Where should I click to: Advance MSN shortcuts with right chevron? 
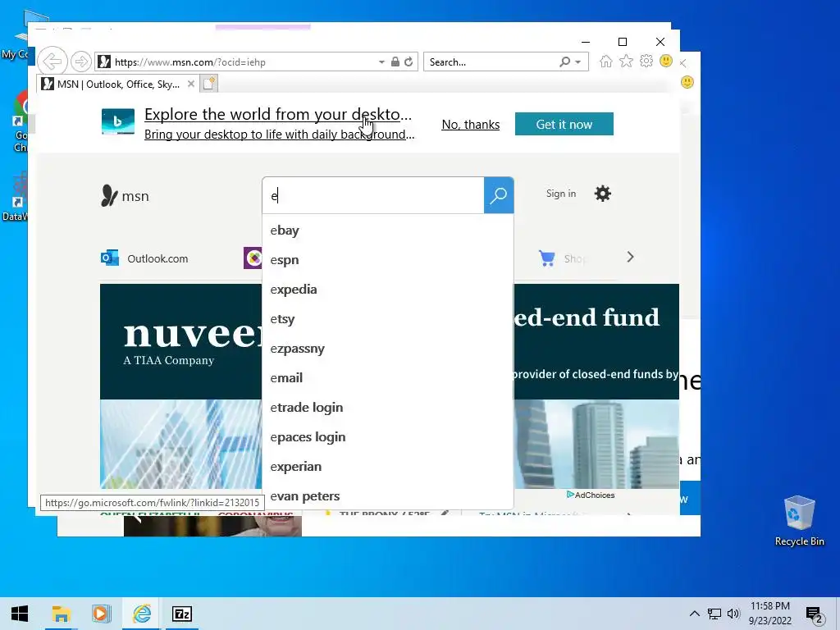pos(630,257)
